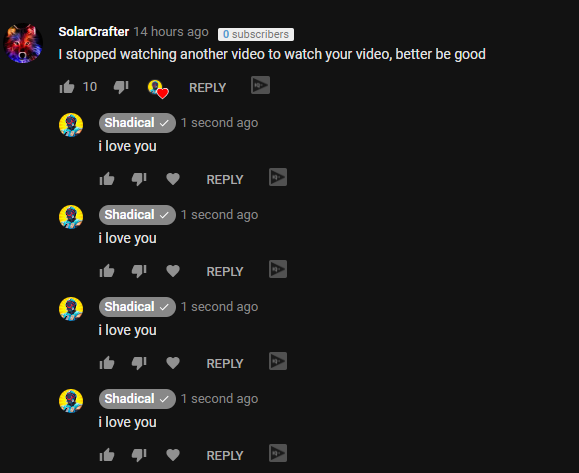Reply to third Shadical comment

coord(225,363)
